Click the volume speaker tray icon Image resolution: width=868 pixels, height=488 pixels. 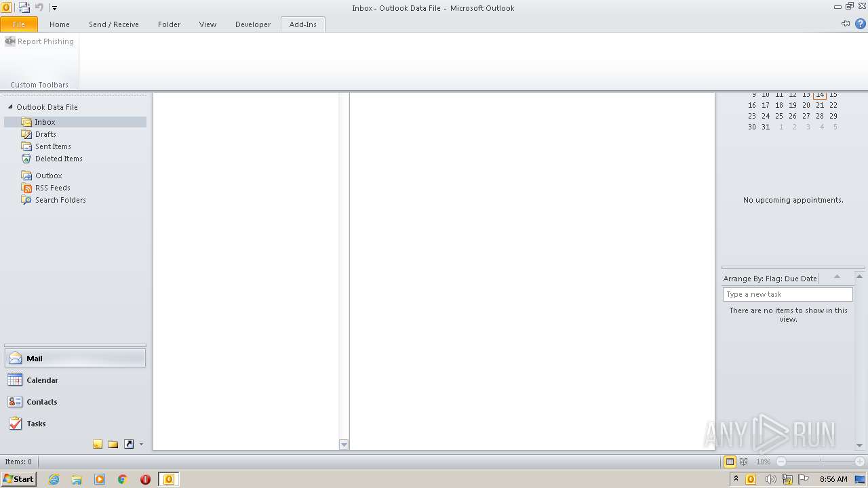(x=770, y=479)
